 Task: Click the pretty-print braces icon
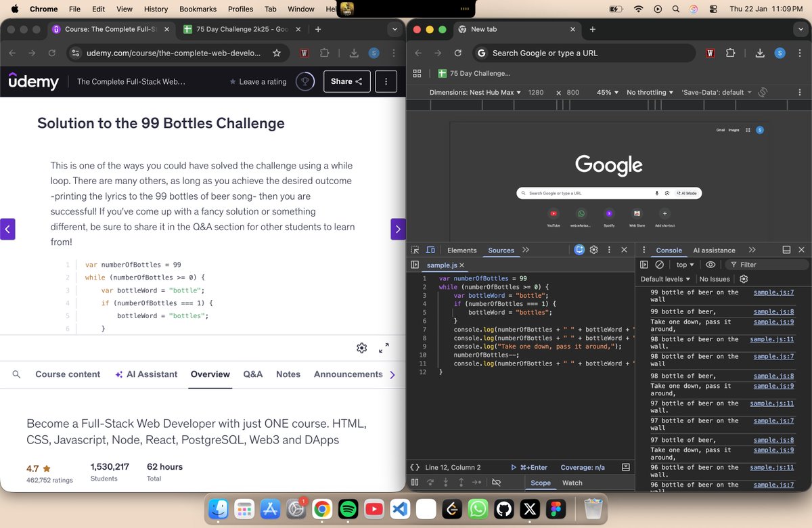(x=415, y=467)
